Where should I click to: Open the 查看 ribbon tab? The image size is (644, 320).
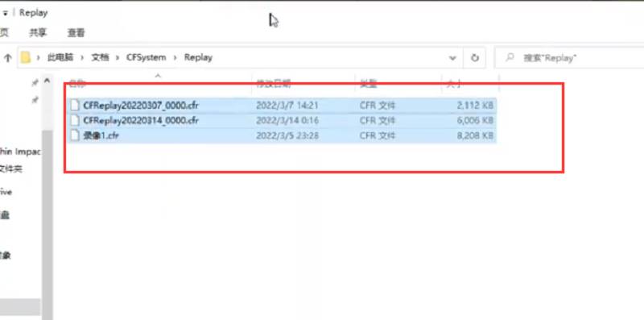pos(76,33)
